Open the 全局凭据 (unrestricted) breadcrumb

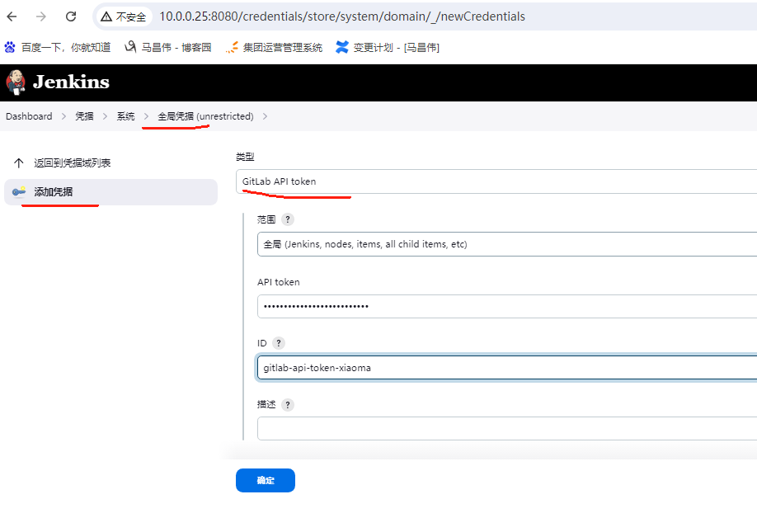click(205, 116)
